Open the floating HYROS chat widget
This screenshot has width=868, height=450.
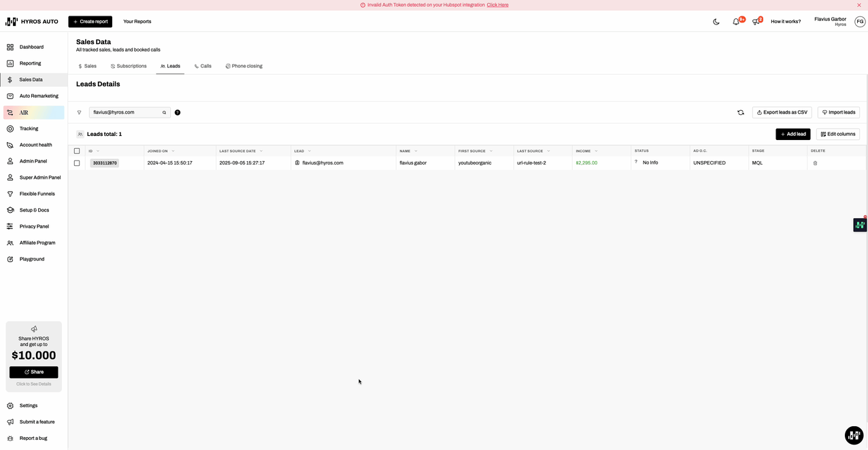(854, 434)
